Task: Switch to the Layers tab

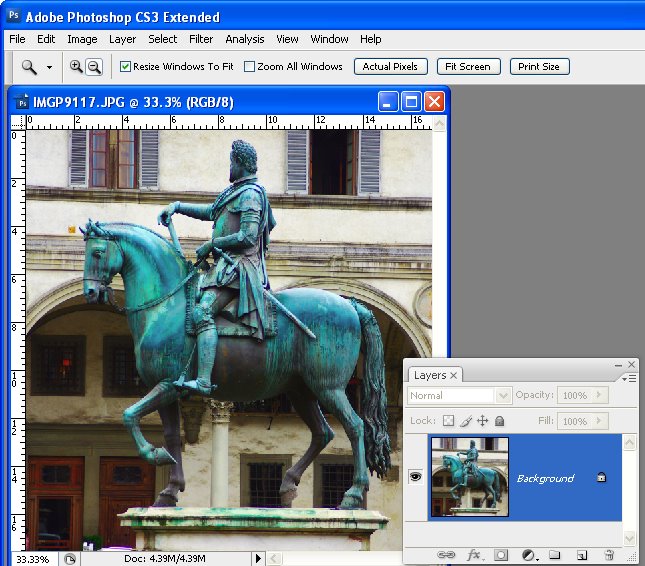Action: click(x=430, y=375)
